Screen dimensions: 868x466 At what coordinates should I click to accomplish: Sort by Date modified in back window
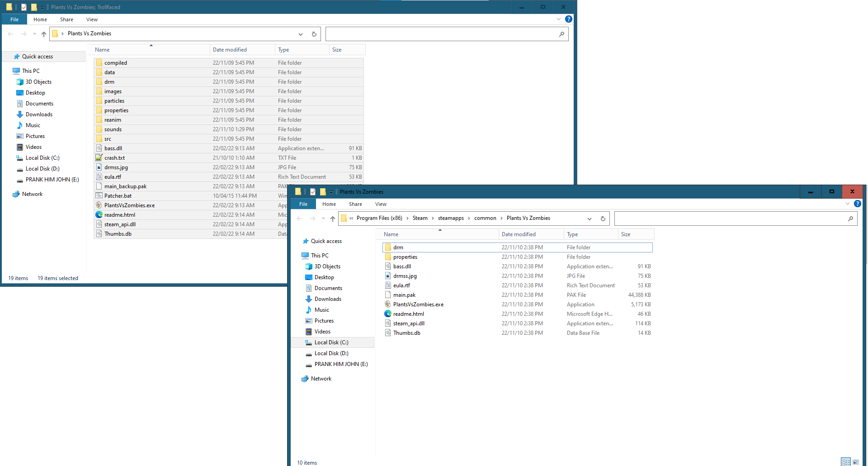click(242, 50)
